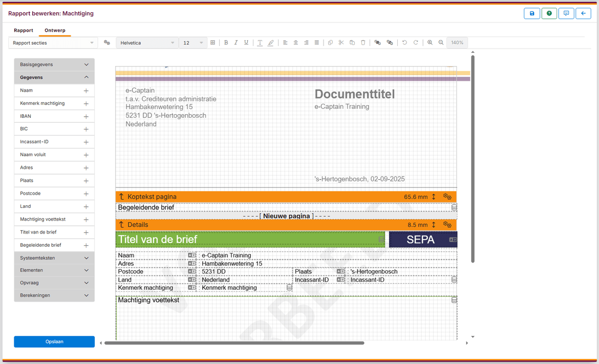Click the blue Opslaan button

click(x=54, y=341)
